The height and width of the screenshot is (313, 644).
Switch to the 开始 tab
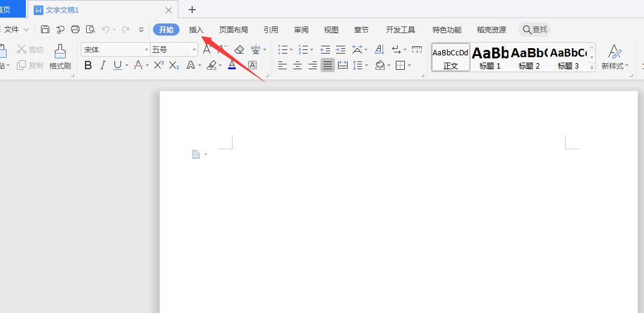[x=166, y=29]
